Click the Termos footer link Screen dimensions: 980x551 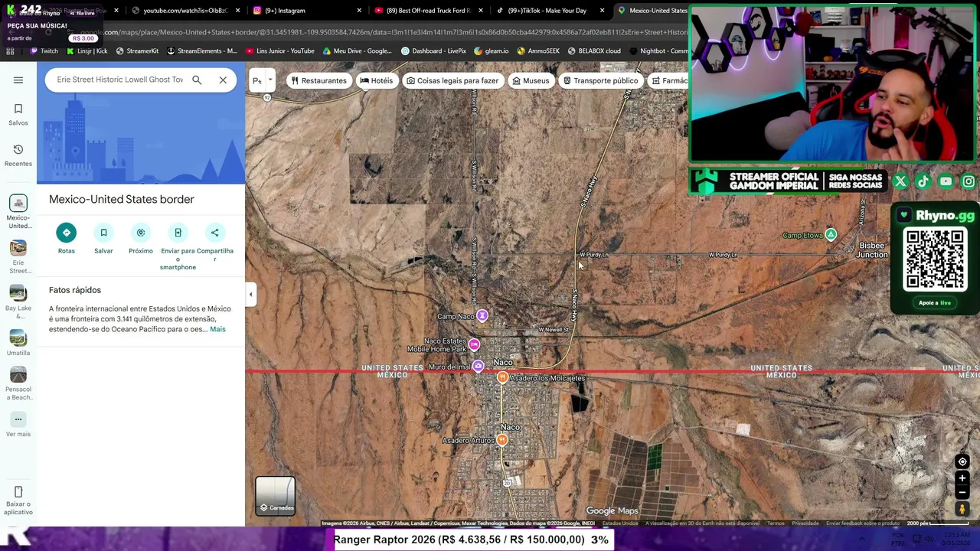(776, 523)
